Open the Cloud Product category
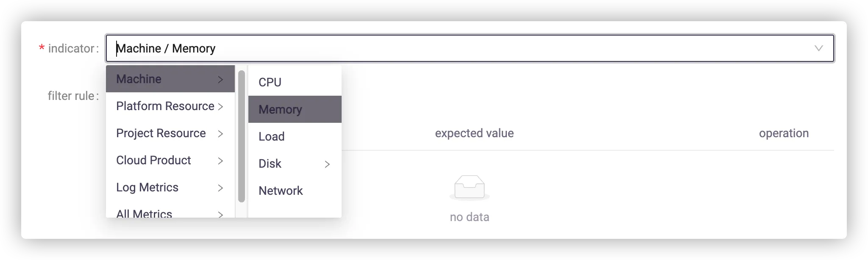Viewport: 868px width, 260px height. 153,160
